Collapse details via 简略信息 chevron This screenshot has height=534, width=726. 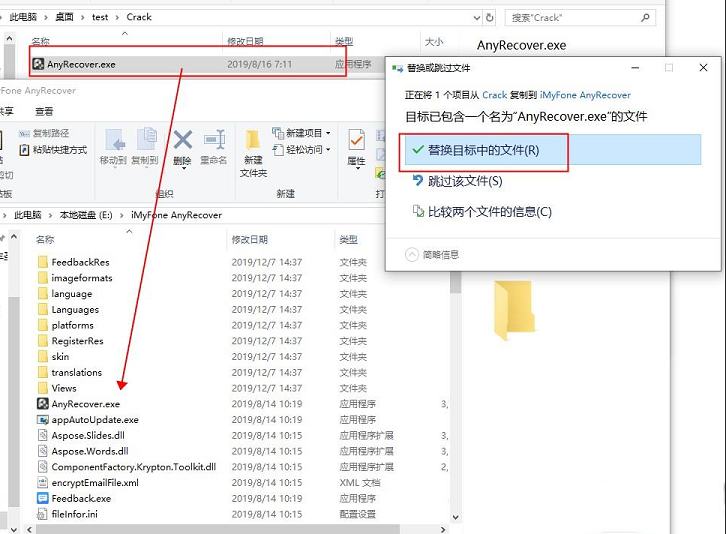(411, 254)
